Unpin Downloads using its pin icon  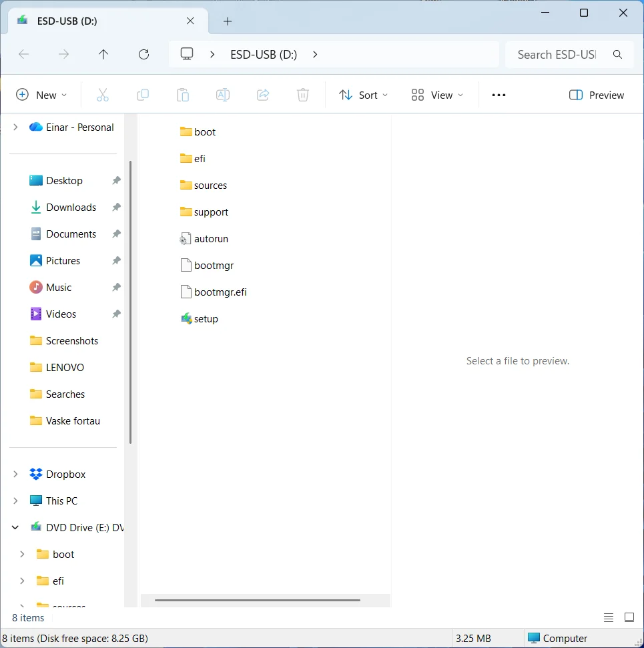coord(116,207)
